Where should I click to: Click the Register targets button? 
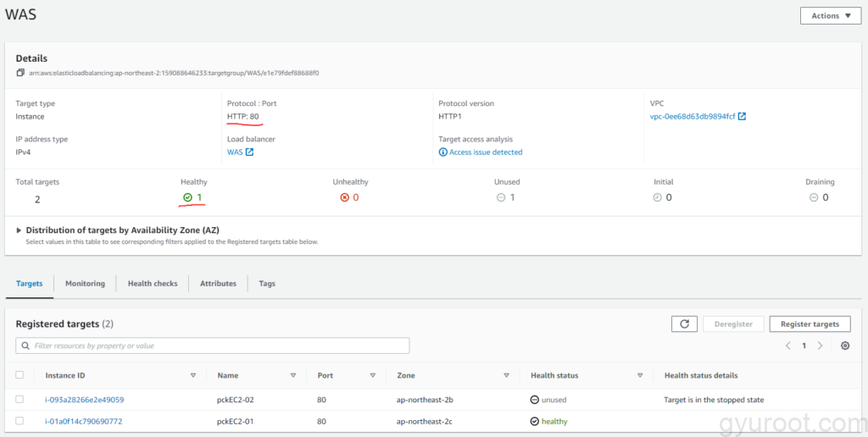pos(809,324)
